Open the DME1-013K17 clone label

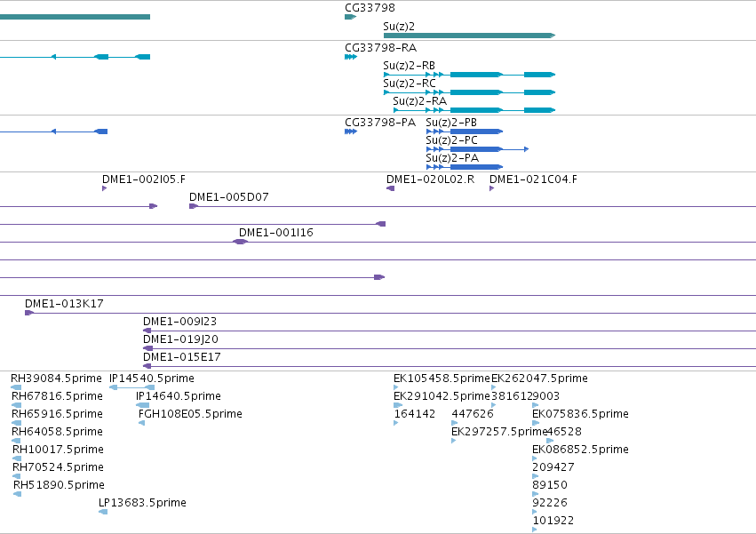tap(64, 304)
